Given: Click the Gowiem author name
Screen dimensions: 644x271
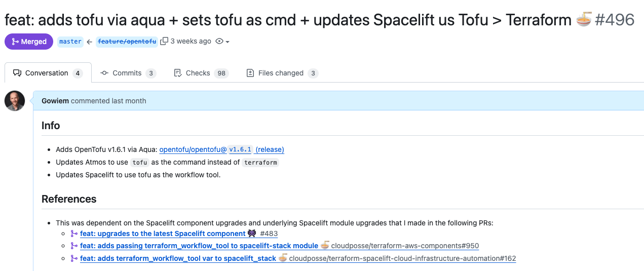Looking at the screenshot, I should [55, 101].
